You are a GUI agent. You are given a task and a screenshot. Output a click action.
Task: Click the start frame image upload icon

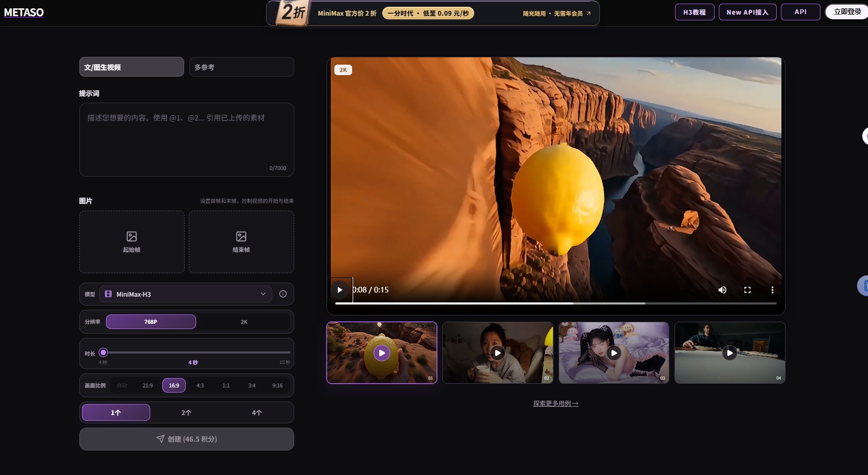[x=132, y=237]
